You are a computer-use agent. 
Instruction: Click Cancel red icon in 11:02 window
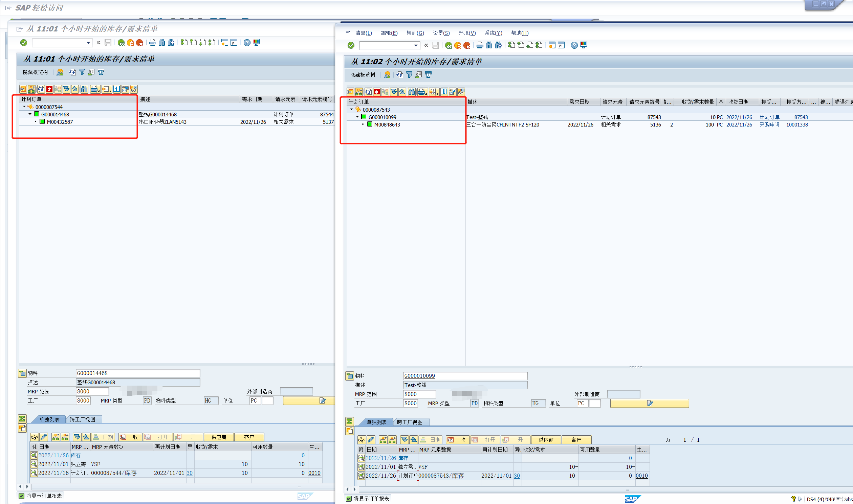(x=466, y=45)
